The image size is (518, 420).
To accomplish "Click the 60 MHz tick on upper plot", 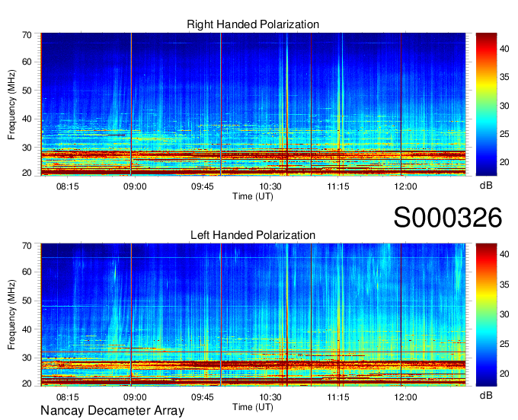I will tap(27, 62).
